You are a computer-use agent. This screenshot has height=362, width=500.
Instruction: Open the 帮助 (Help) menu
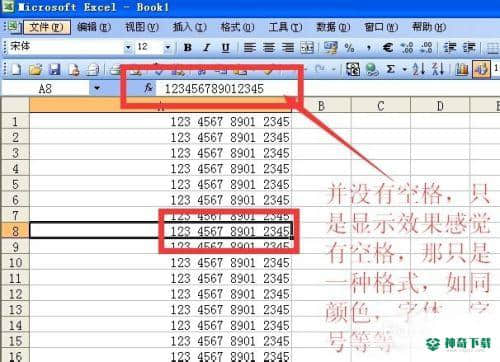429,27
